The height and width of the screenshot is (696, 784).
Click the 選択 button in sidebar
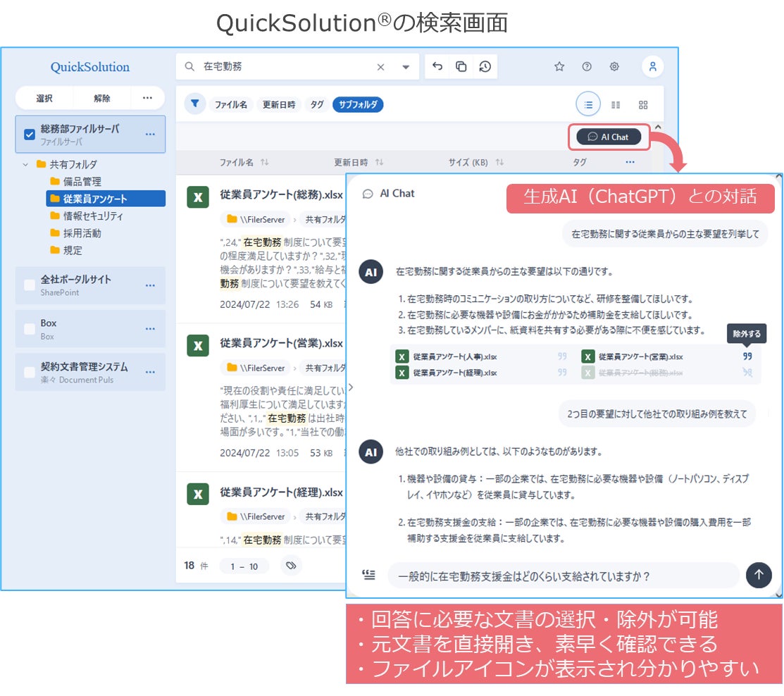44,99
